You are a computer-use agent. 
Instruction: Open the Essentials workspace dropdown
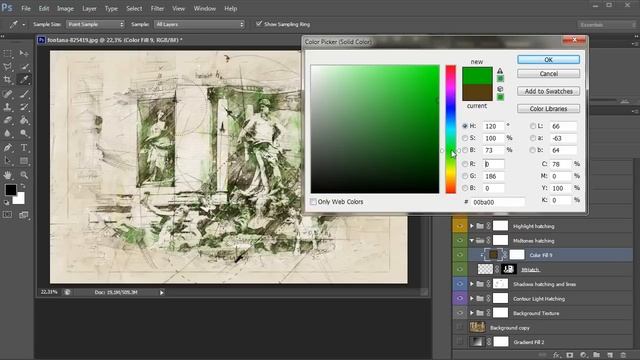coord(606,25)
